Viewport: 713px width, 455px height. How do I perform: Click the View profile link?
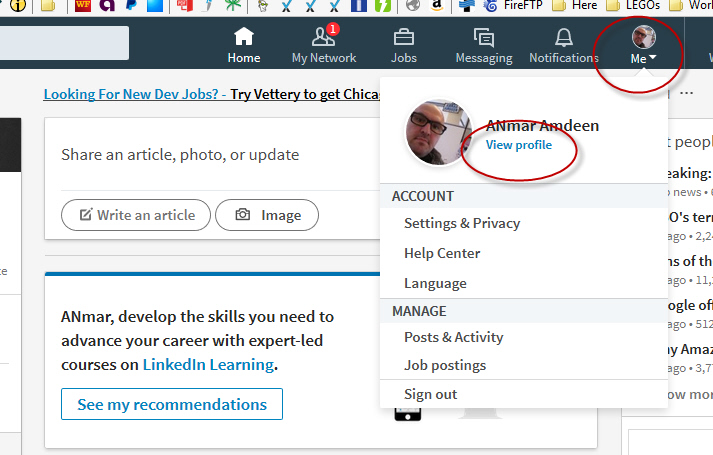tap(518, 145)
